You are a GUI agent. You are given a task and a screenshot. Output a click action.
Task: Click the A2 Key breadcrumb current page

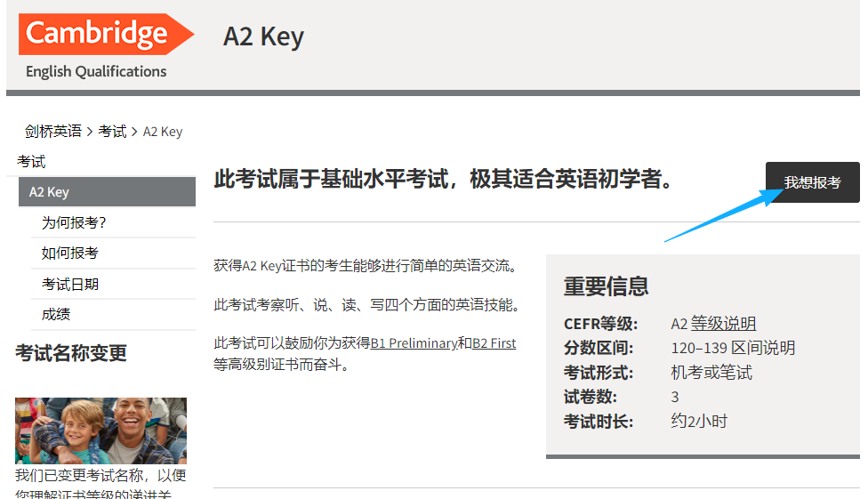[x=163, y=132]
